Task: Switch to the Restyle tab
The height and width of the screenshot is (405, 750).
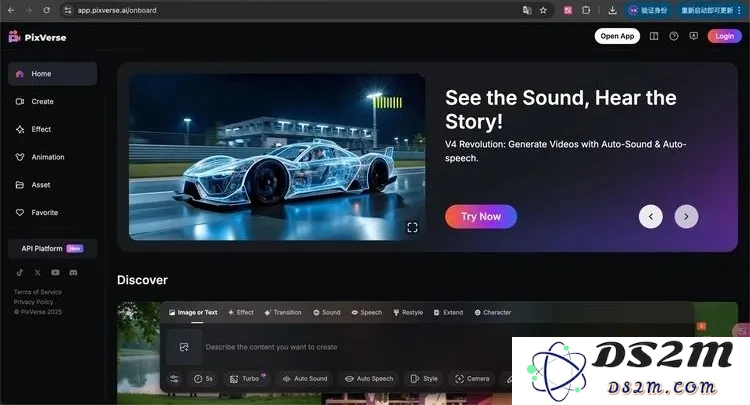Action: pyautogui.click(x=408, y=312)
